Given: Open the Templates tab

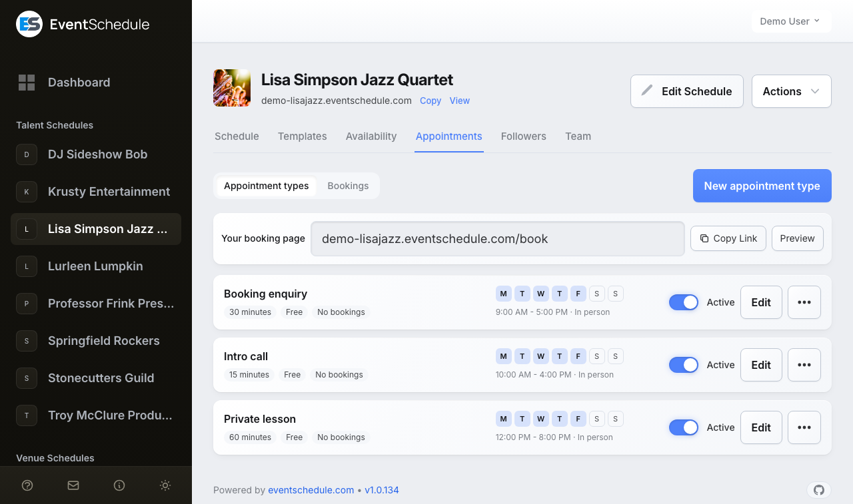Looking at the screenshot, I should tap(303, 136).
